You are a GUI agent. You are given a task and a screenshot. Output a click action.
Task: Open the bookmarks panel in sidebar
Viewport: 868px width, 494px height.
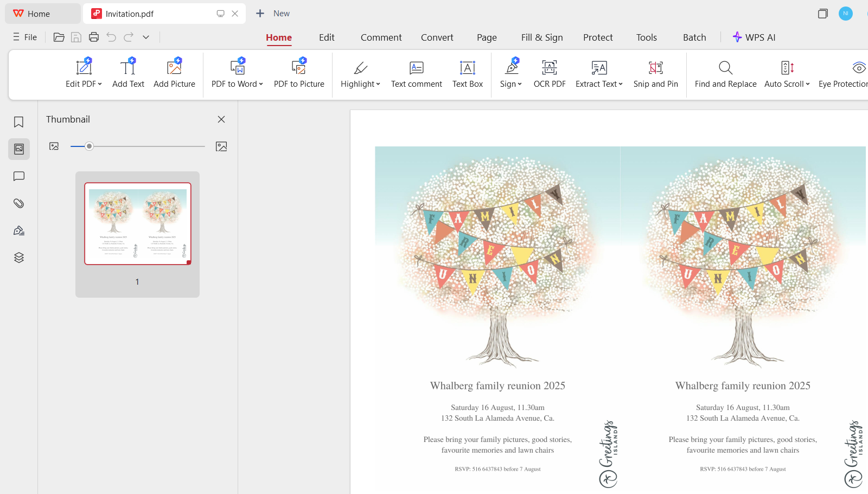18,122
